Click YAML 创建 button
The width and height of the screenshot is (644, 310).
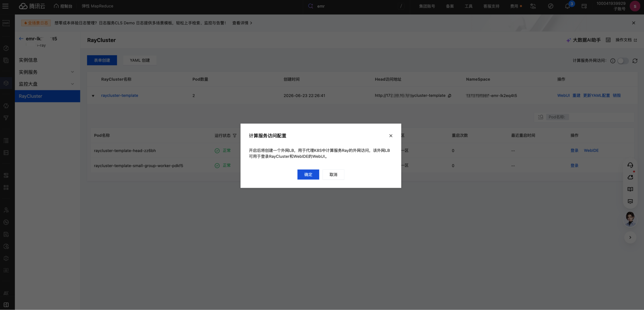point(140,60)
